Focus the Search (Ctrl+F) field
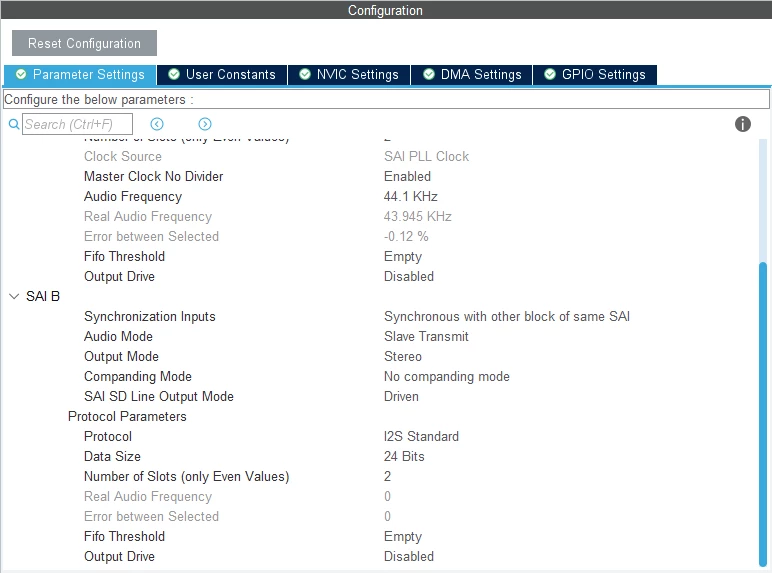The height and width of the screenshot is (573, 772). [x=77, y=124]
